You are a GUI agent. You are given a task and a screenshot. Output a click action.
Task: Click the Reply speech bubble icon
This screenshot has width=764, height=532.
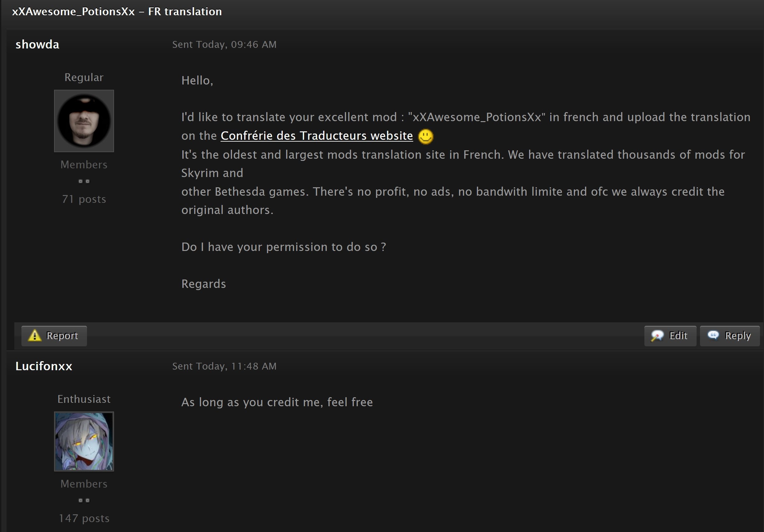pyautogui.click(x=713, y=335)
